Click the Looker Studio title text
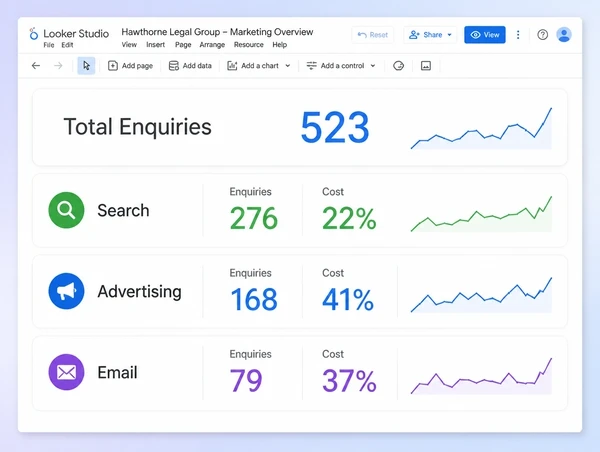Image resolution: width=600 pixels, height=452 pixels. click(76, 34)
